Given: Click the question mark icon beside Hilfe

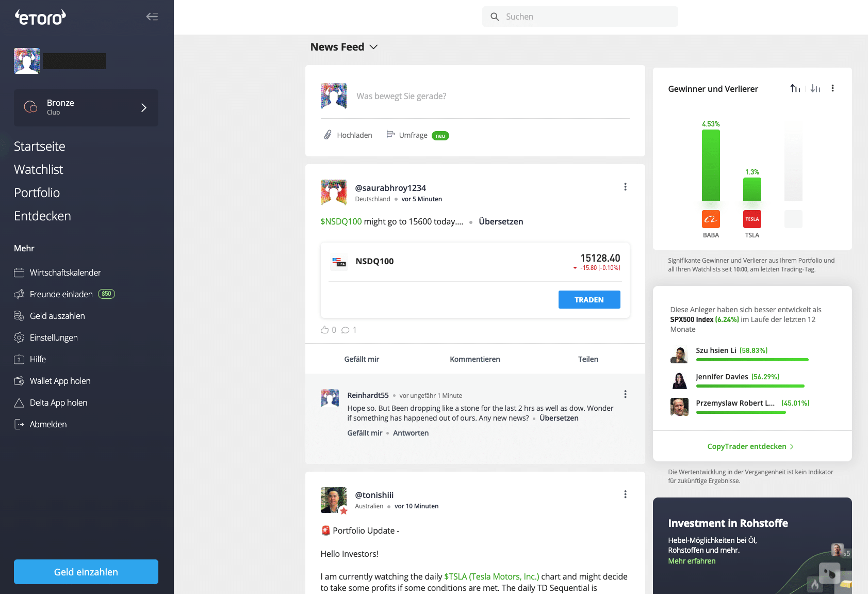Looking at the screenshot, I should pyautogui.click(x=19, y=359).
